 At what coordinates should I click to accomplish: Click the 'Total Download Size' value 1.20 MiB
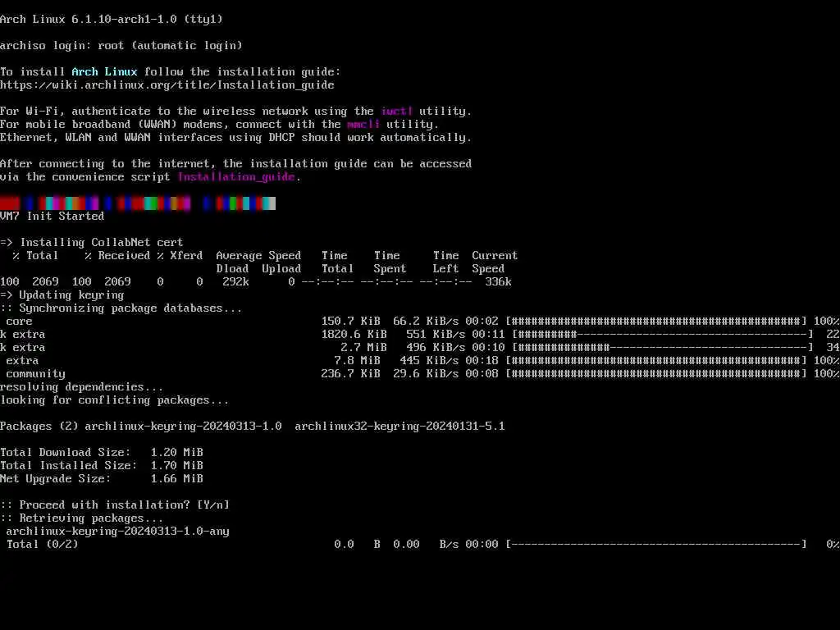pyautogui.click(x=177, y=452)
